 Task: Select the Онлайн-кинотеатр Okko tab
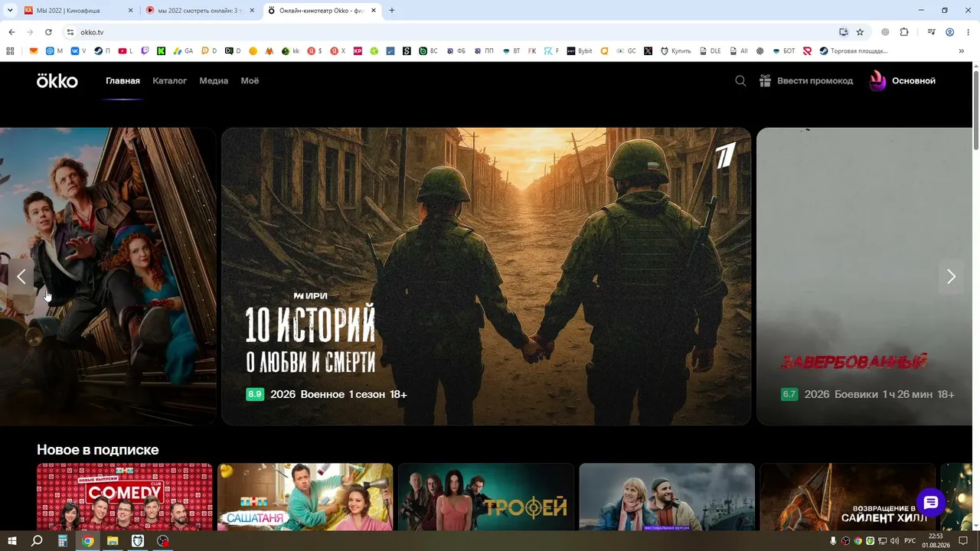click(322, 11)
